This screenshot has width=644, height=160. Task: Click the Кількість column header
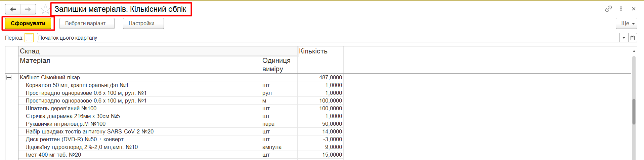(313, 51)
